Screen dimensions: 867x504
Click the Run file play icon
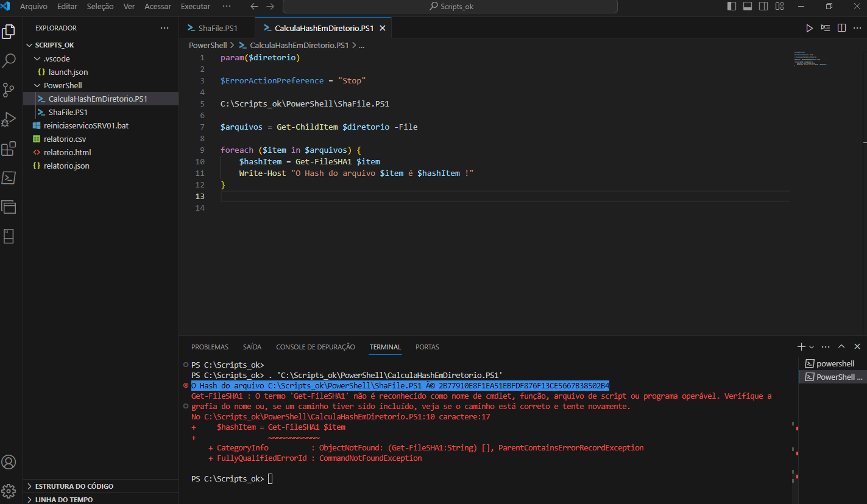(x=809, y=28)
